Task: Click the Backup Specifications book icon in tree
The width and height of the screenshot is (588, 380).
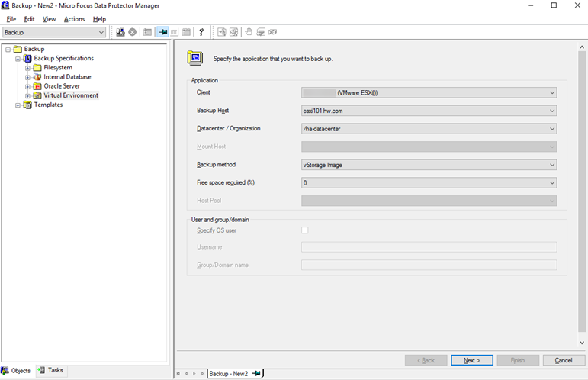Action: tap(27, 59)
